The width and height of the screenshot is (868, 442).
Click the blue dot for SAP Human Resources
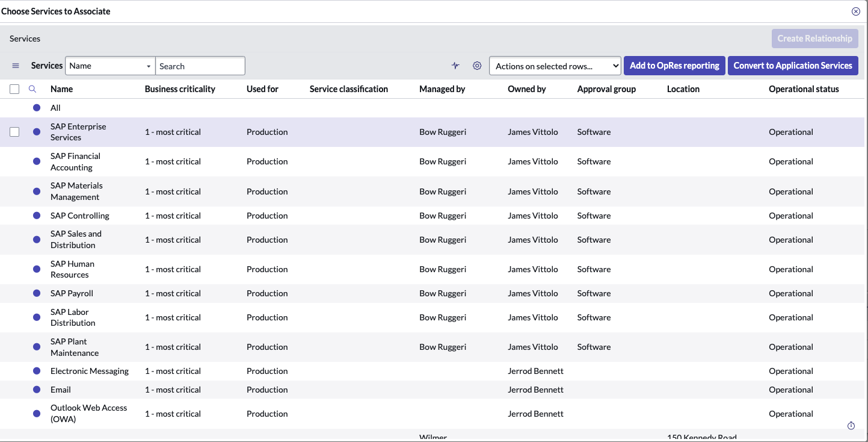tap(37, 269)
